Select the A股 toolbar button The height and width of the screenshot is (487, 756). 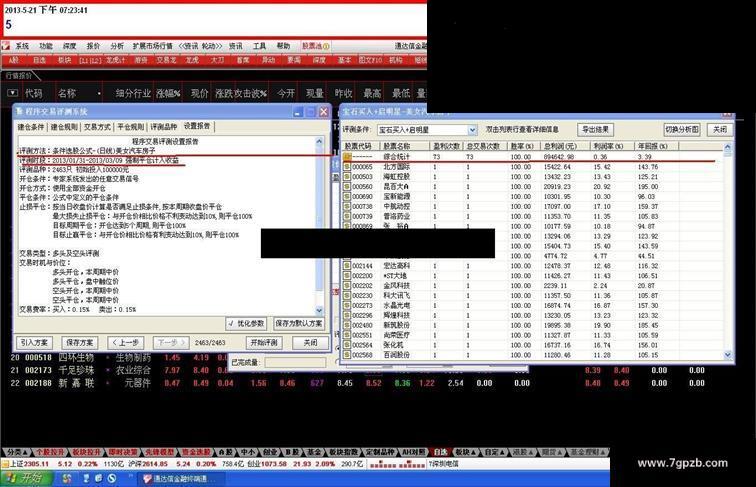14,60
